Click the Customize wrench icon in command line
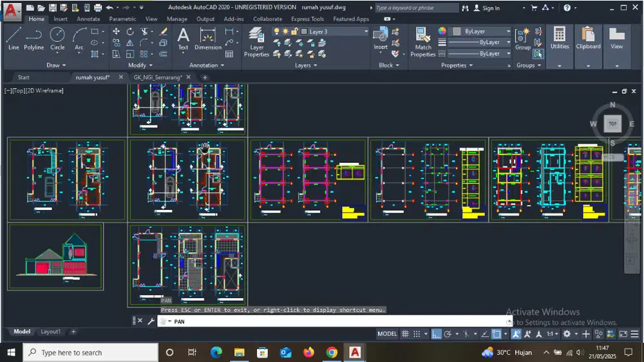Viewport: 644px width, 362px height. [x=151, y=321]
